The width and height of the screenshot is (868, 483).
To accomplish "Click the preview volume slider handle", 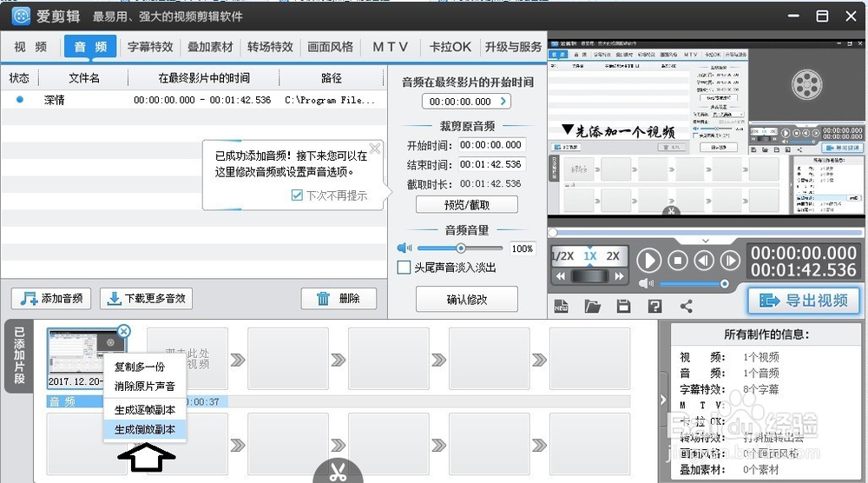I will [724, 283].
